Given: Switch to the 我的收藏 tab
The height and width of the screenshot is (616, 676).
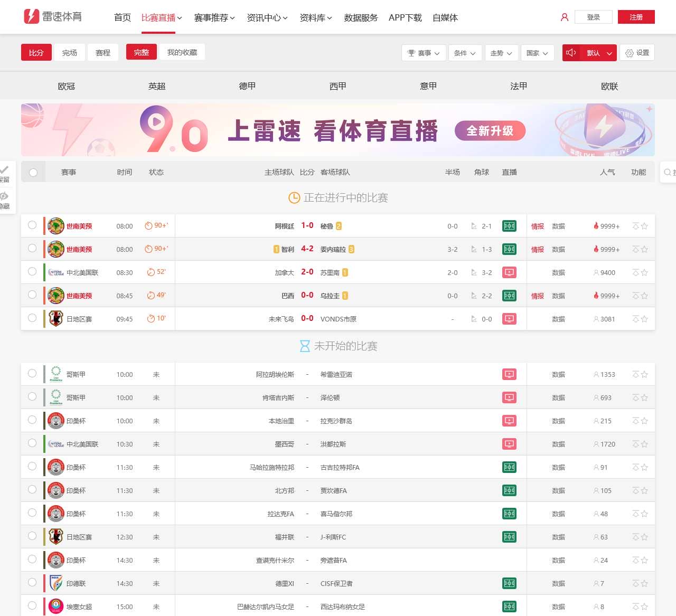Looking at the screenshot, I should pos(182,52).
